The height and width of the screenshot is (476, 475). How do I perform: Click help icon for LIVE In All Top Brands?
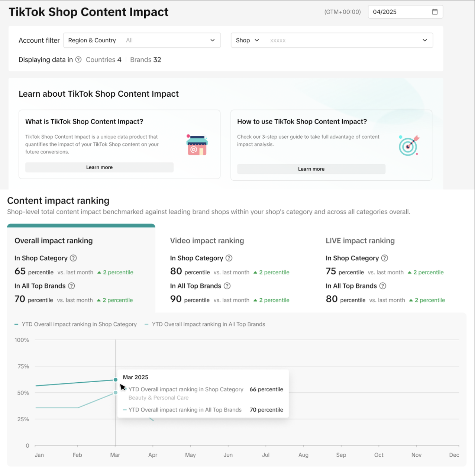coord(383,286)
